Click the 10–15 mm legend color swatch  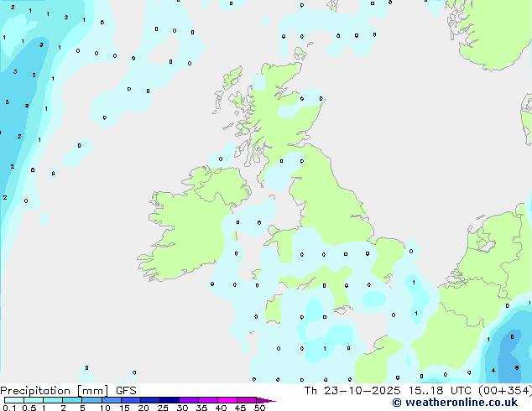112,400
